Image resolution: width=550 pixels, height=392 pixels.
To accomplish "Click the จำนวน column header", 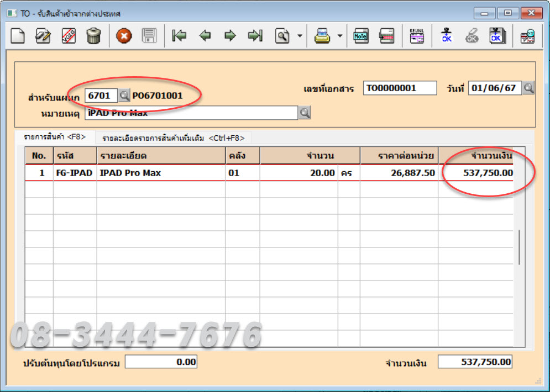I will (310, 156).
